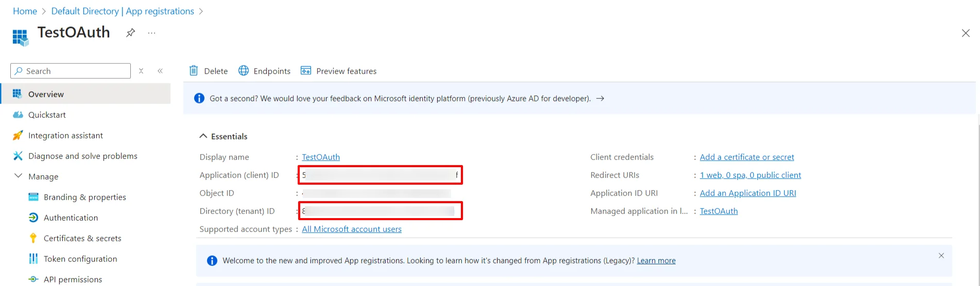Image resolution: width=980 pixels, height=286 pixels.
Task: Click the Diagnose and solve problems icon
Action: [18, 156]
